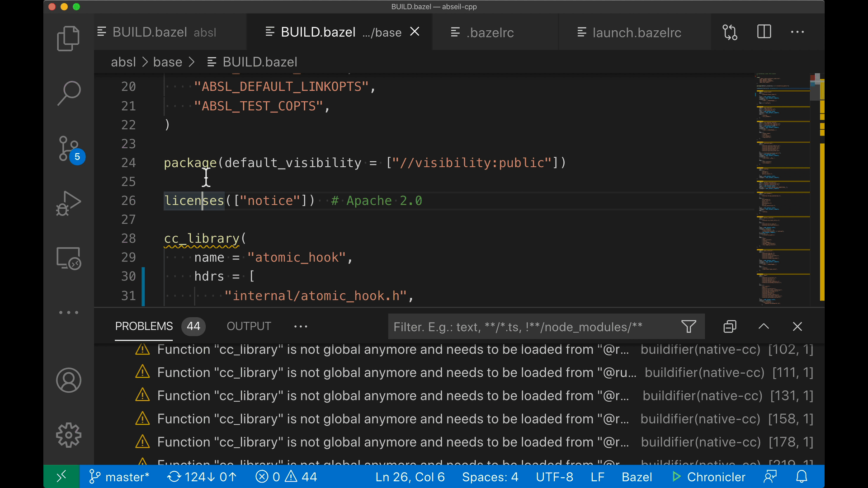
Task: Maximize the panel with chevron up
Action: 764,326
